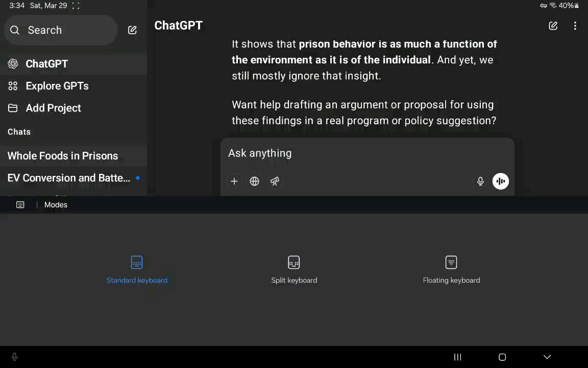Start voice mode with waveform button
Image resolution: width=588 pixels, height=368 pixels.
coord(501,181)
